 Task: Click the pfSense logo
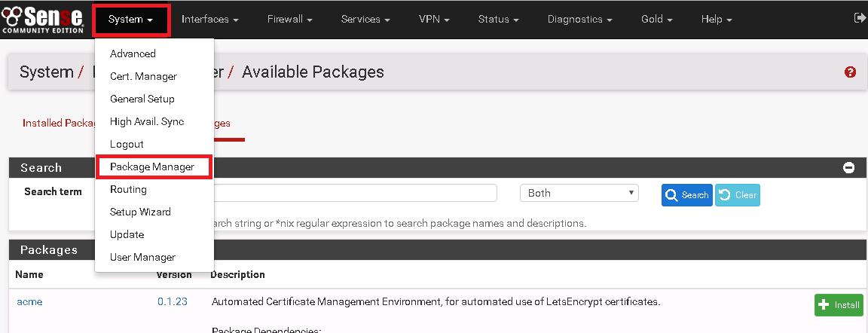pos(43,20)
